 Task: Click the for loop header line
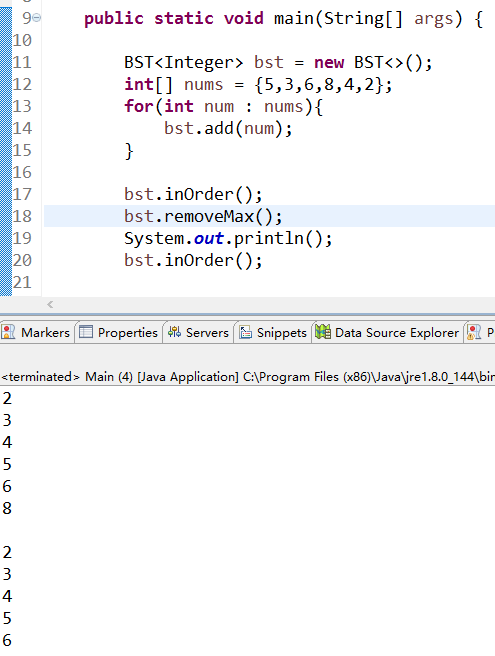[223, 106]
